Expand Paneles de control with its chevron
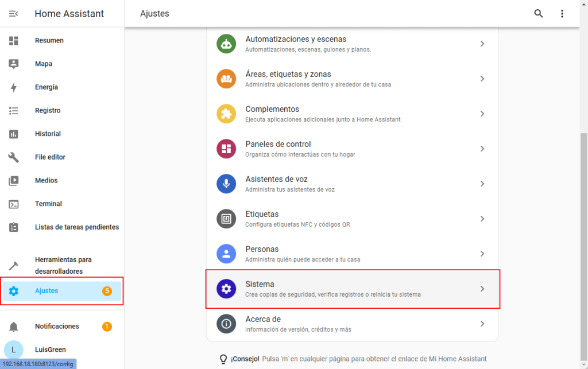Viewport: 588px width, 369px height. [x=482, y=149]
